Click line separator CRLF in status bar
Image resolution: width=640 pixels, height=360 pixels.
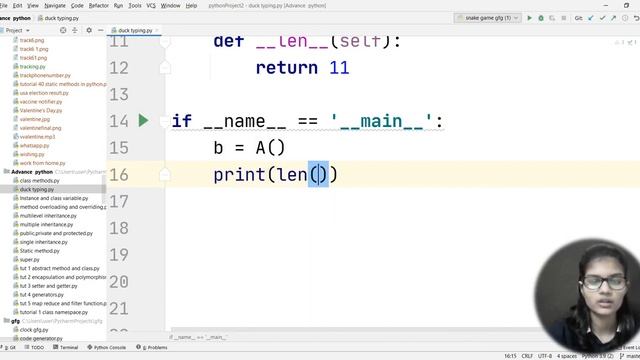tap(527, 356)
